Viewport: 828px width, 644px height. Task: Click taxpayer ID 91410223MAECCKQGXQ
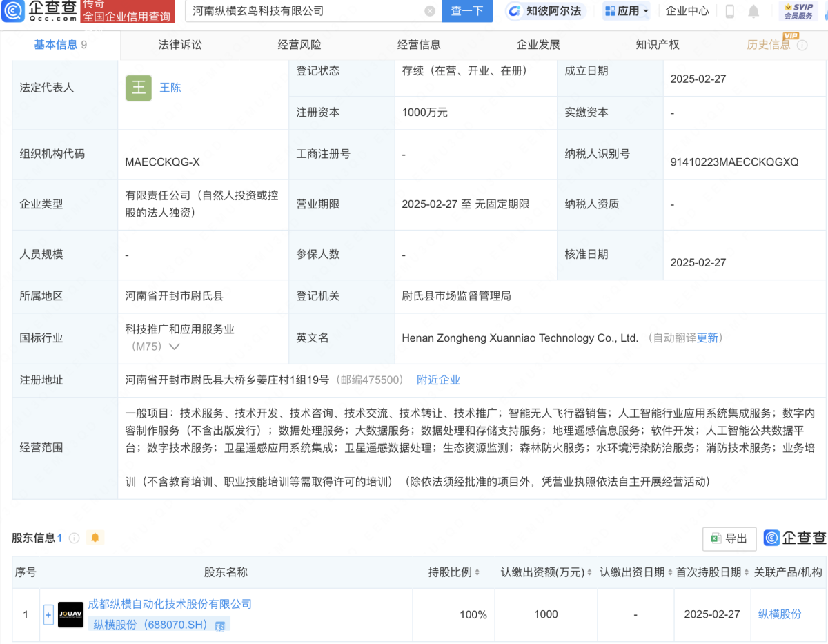pyautogui.click(x=734, y=162)
